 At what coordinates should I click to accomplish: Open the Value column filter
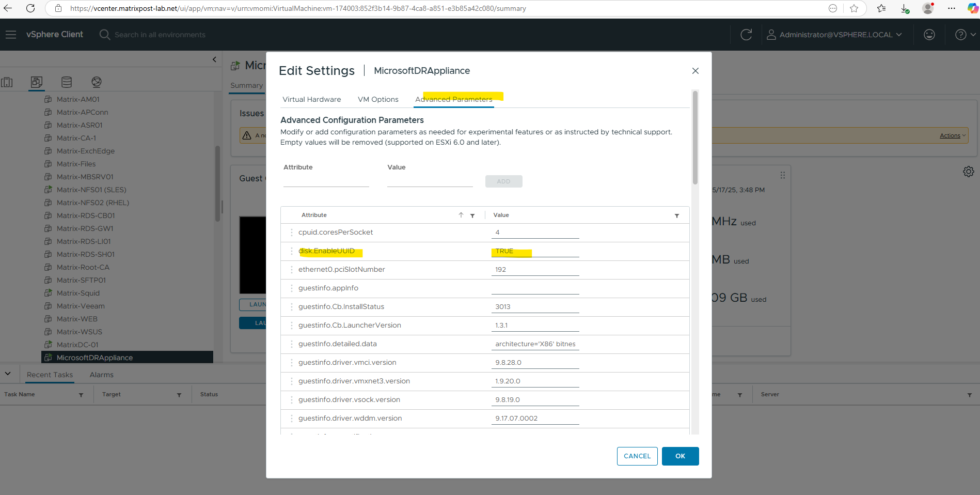coord(677,215)
